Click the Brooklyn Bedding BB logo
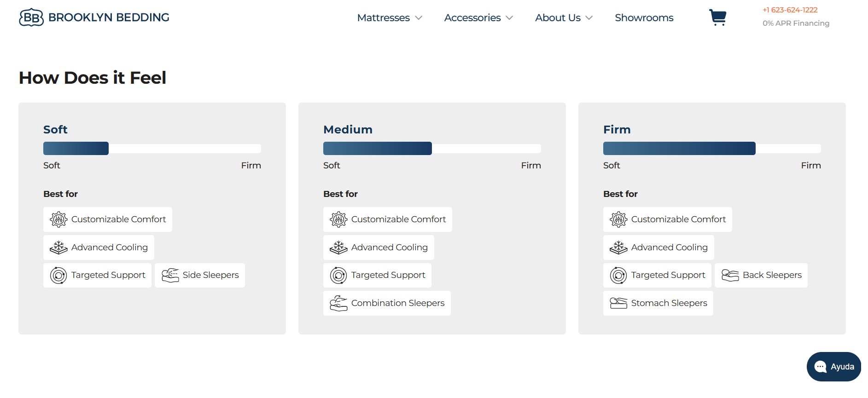Viewport: 868px width, 398px height. 31,17
